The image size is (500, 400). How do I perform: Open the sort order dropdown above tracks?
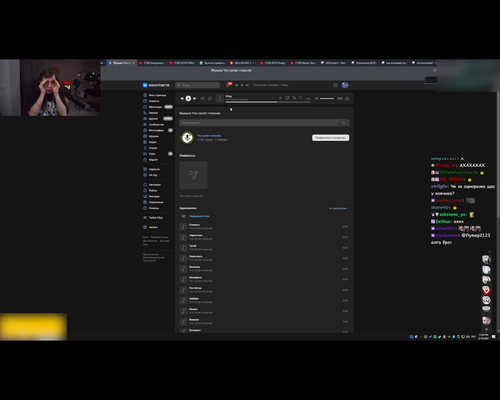pos(339,208)
